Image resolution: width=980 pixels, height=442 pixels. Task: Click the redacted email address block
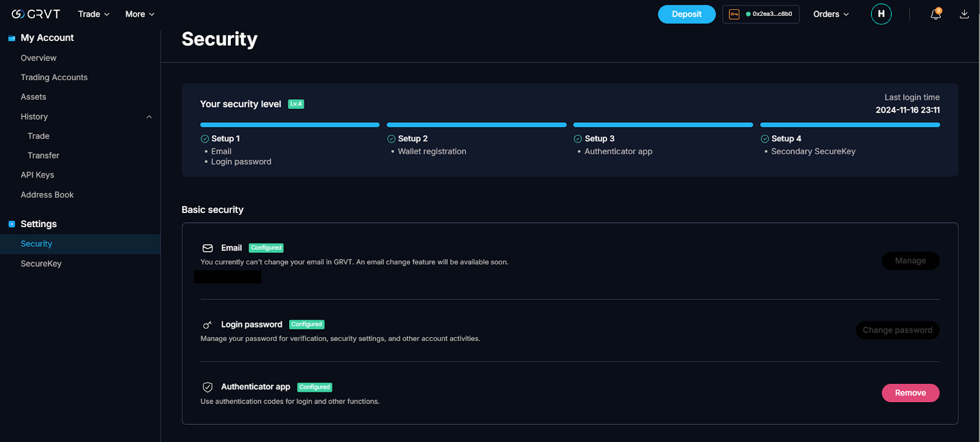click(x=228, y=277)
